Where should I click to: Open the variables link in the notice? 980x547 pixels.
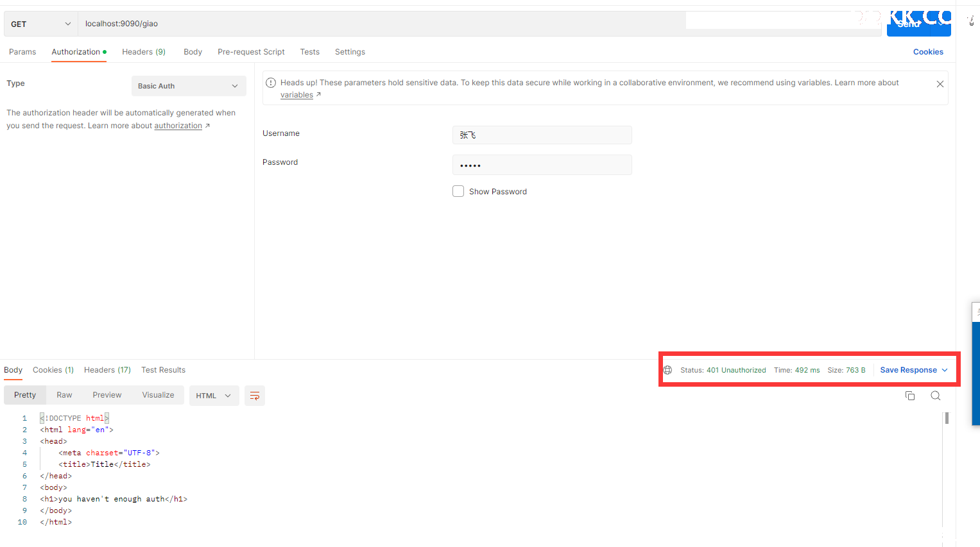(297, 95)
